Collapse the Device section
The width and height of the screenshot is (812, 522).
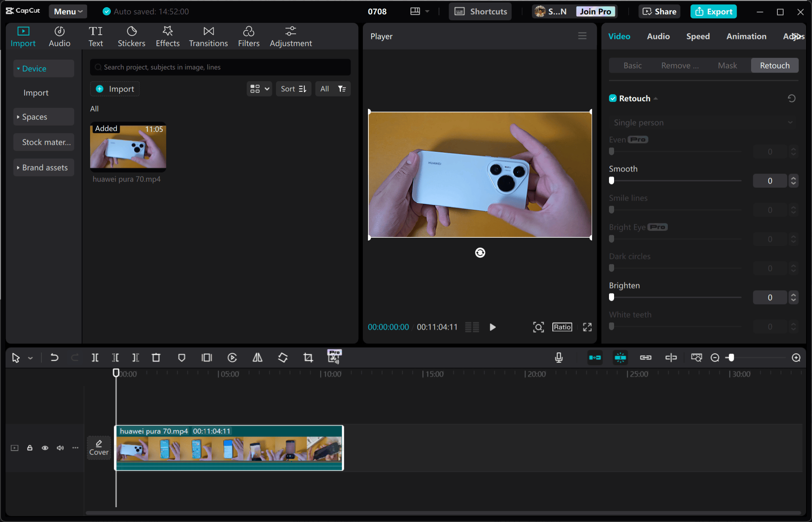click(x=44, y=69)
